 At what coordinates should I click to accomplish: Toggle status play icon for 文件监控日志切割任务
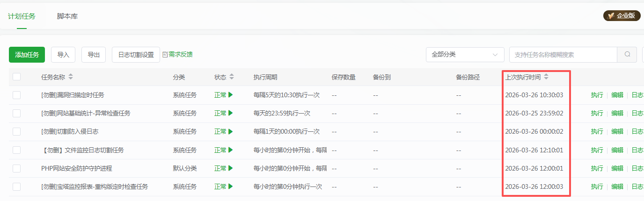point(231,150)
